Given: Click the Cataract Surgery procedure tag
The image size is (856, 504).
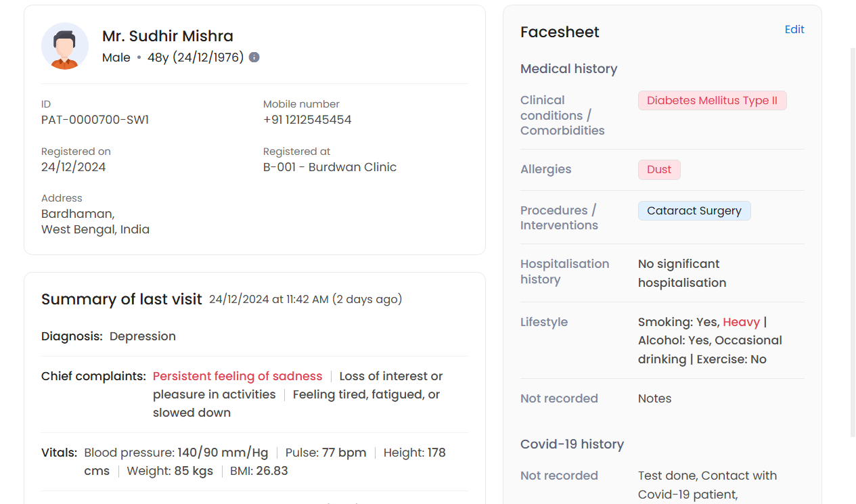Looking at the screenshot, I should tap(694, 210).
